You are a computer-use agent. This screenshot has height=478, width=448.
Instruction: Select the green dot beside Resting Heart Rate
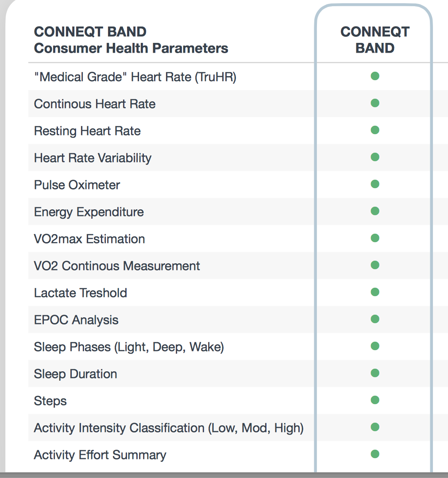(375, 130)
